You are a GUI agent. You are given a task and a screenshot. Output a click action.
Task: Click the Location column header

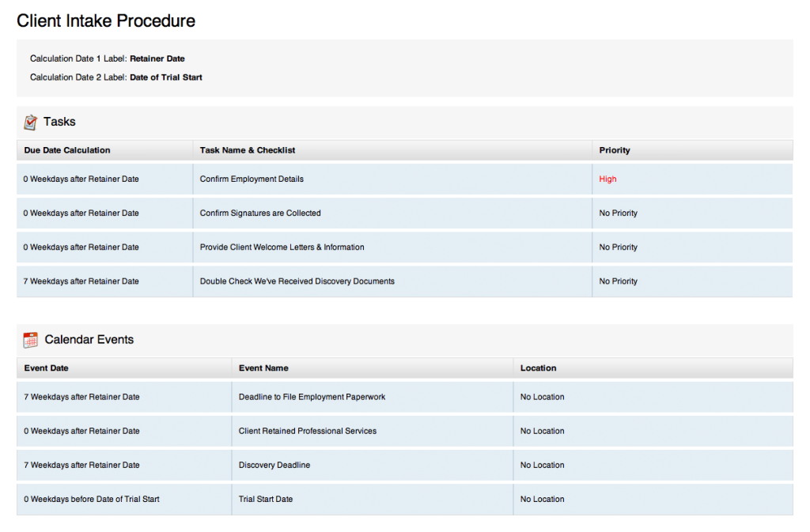pyautogui.click(x=538, y=368)
